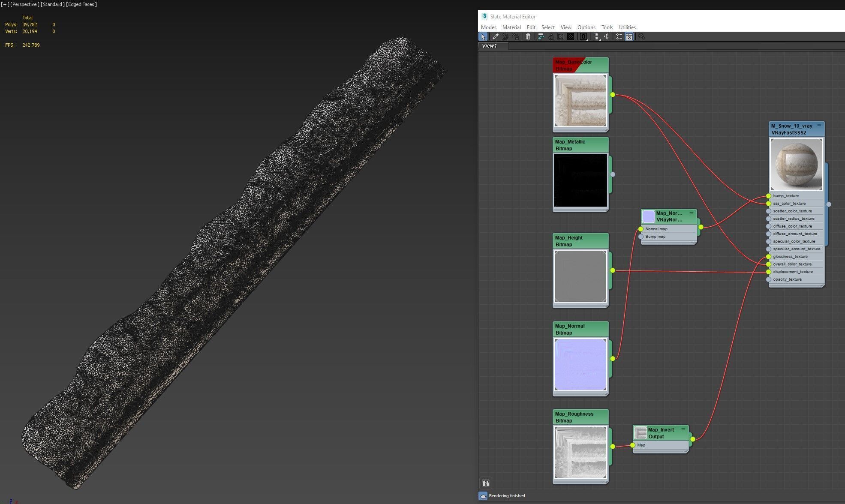Open the Modes menu
The height and width of the screenshot is (504, 845).
488,27
